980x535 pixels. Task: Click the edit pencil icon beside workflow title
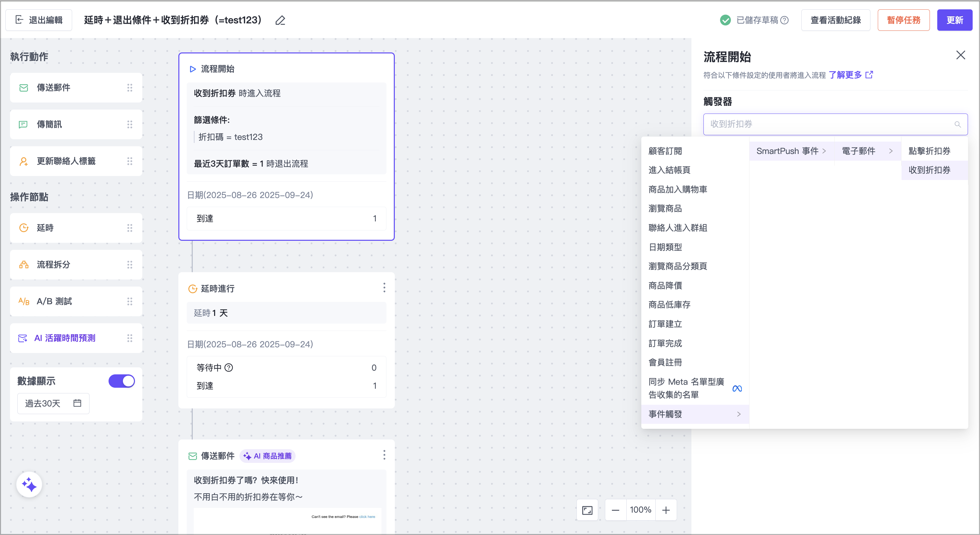pos(280,20)
